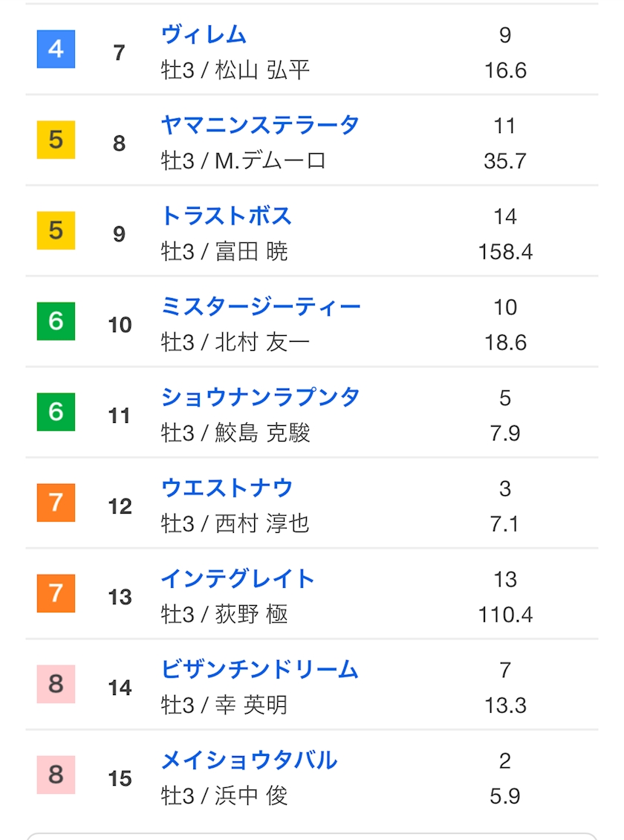Click jockey M.デムーロ row text
Screen dimensions: 624x840
tap(244, 161)
